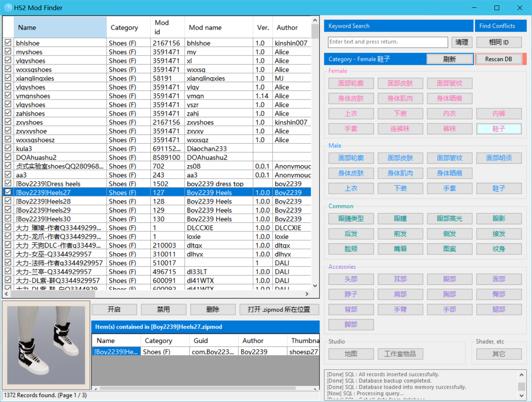
Task: Open the Find Conflicts tab
Action: (x=501, y=26)
